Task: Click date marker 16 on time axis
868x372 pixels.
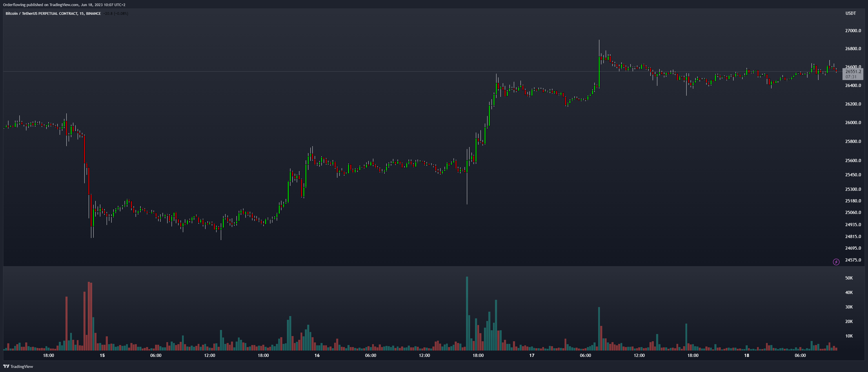Action: [x=317, y=355]
